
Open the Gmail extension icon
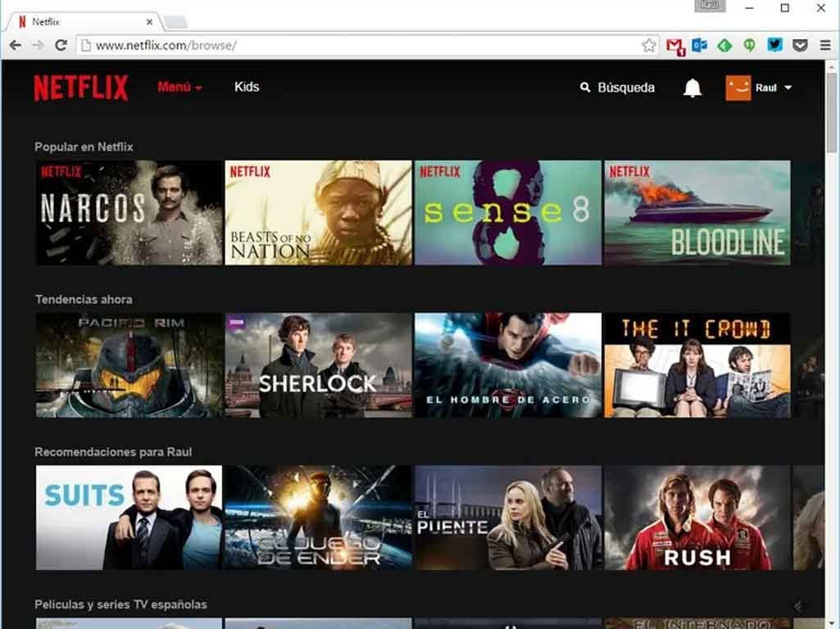[x=675, y=47]
